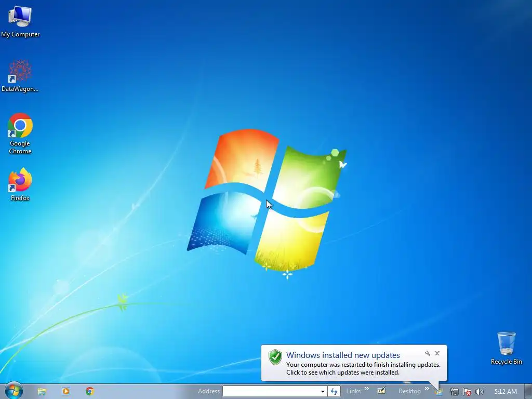Click the green shield in update notification
532x399 pixels.
(275, 357)
